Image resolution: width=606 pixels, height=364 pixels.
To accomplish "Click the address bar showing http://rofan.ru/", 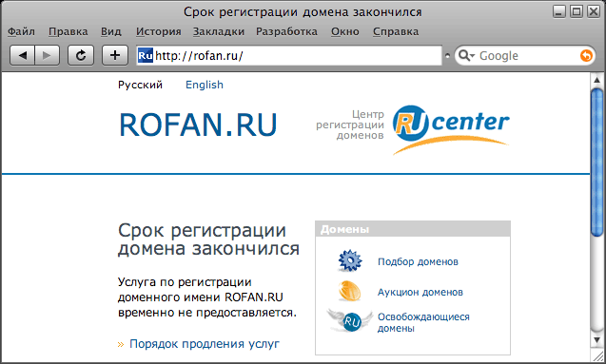I will click(x=289, y=55).
